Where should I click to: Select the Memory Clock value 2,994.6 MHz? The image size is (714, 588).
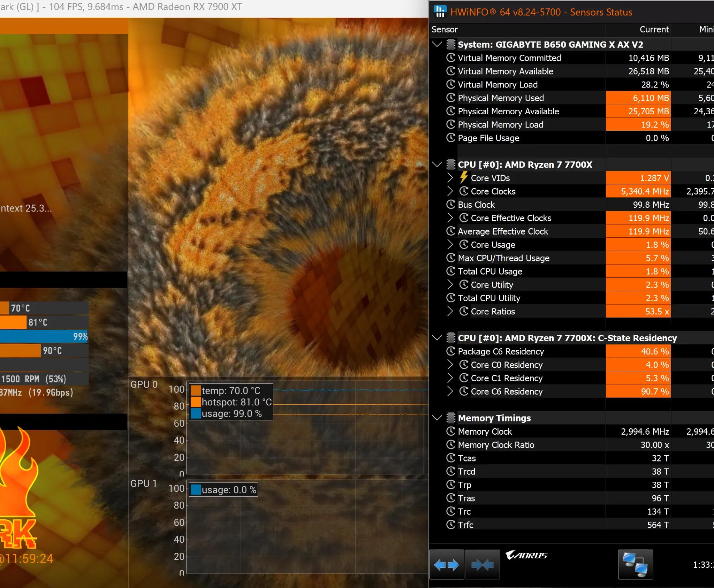click(645, 432)
